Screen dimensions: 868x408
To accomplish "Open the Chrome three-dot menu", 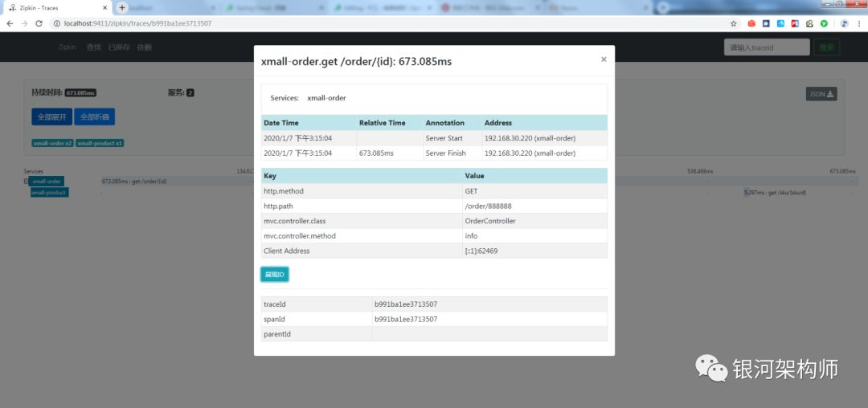I will click(858, 24).
